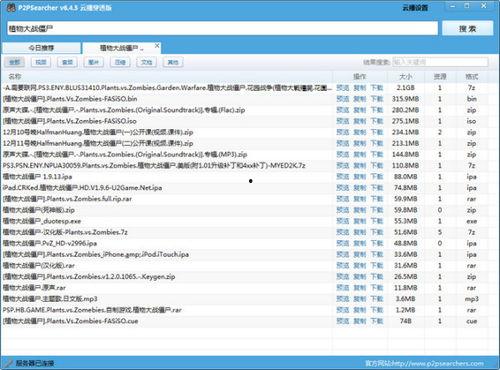Preview 植物大战僵尸.原声.rar
Image resolution: width=500 pixels, height=370 pixels.
point(342,288)
